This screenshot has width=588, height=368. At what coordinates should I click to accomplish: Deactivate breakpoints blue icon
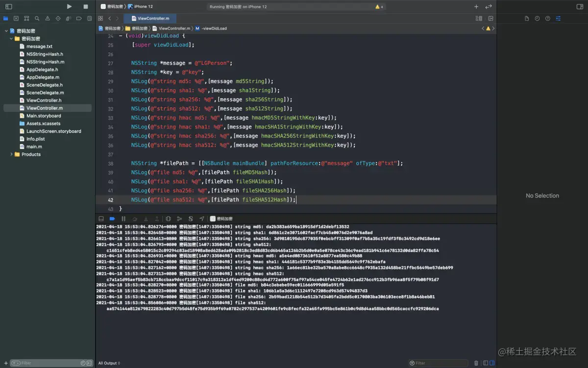click(x=112, y=218)
